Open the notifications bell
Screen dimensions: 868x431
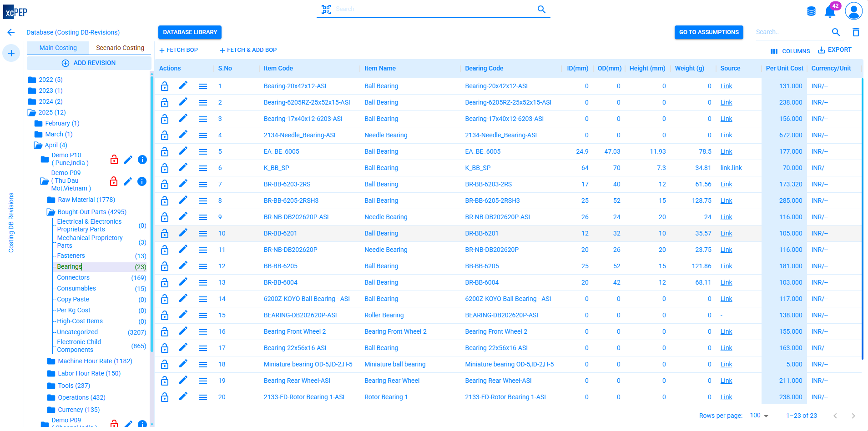[830, 11]
